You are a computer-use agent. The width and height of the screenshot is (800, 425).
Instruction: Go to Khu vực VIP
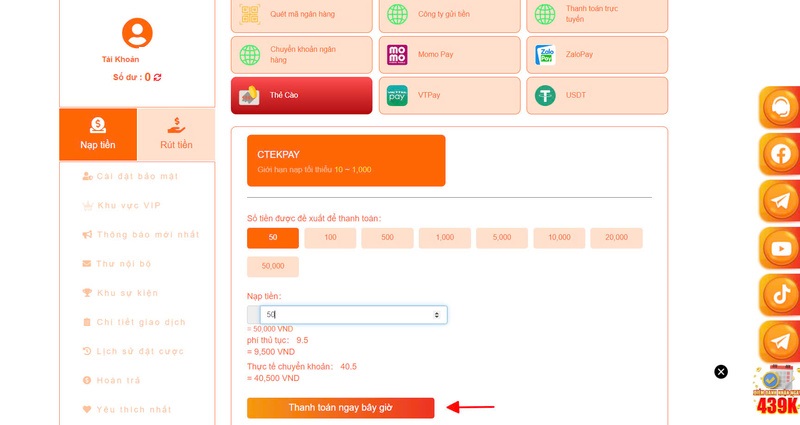click(121, 205)
